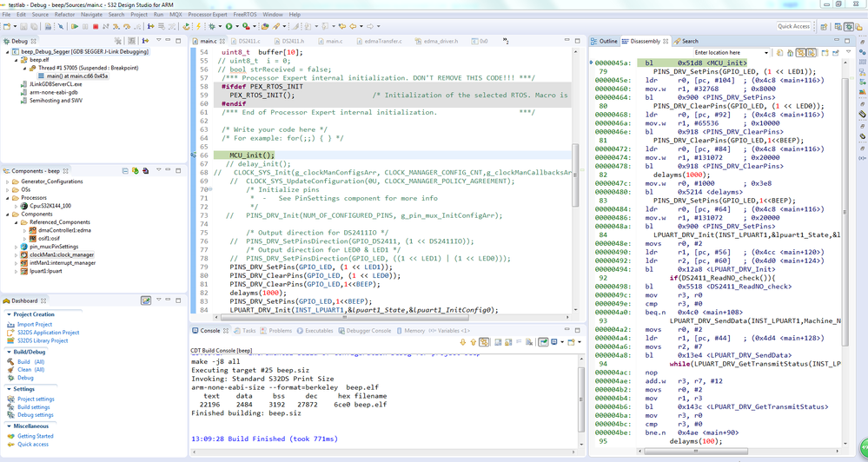Toggle instruction stepping in Debug view toolbar
868x462 pixels.
[145, 41]
